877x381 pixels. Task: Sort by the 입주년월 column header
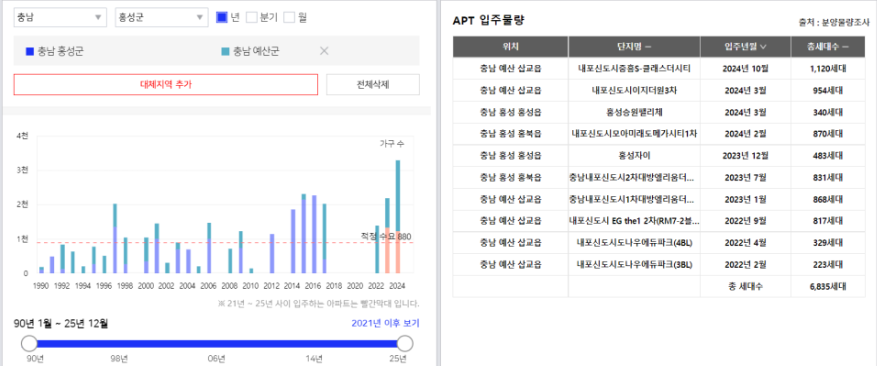(x=746, y=46)
